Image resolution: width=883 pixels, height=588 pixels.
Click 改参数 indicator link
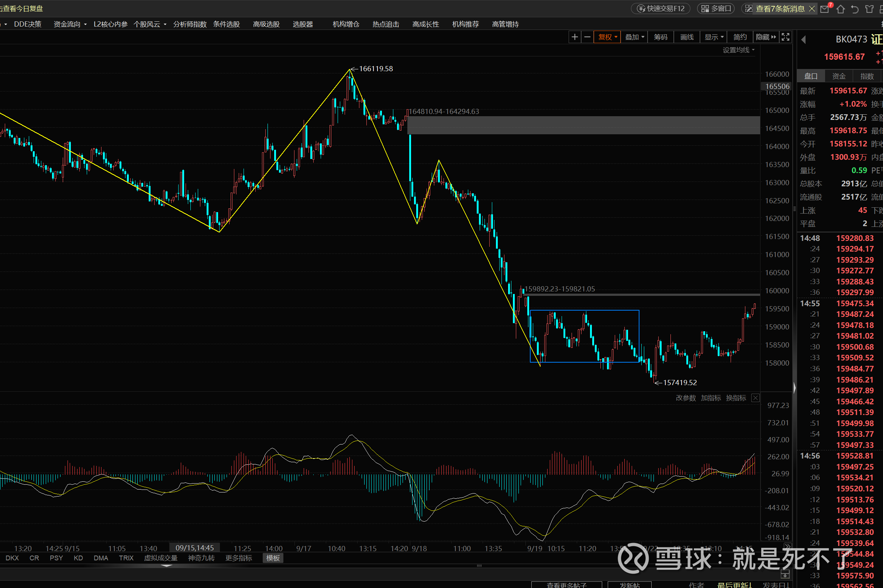pos(685,398)
